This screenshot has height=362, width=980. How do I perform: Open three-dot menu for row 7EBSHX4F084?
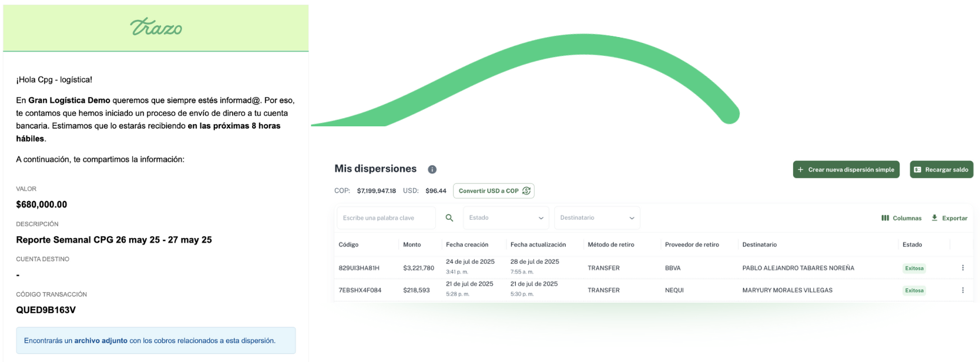click(962, 290)
